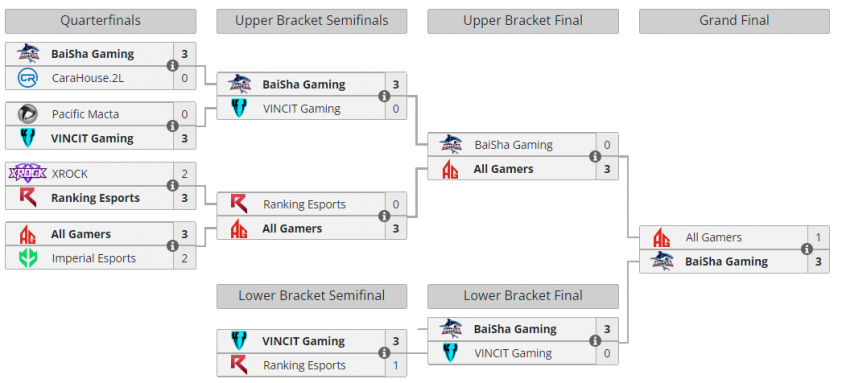Show details of XROCK vs Ranking Esports match
The width and height of the screenshot is (842, 383).
click(x=172, y=186)
